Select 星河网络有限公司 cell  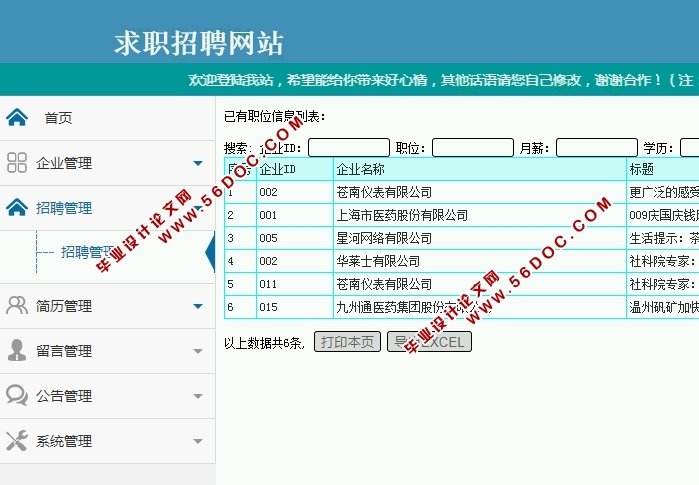tap(480, 238)
